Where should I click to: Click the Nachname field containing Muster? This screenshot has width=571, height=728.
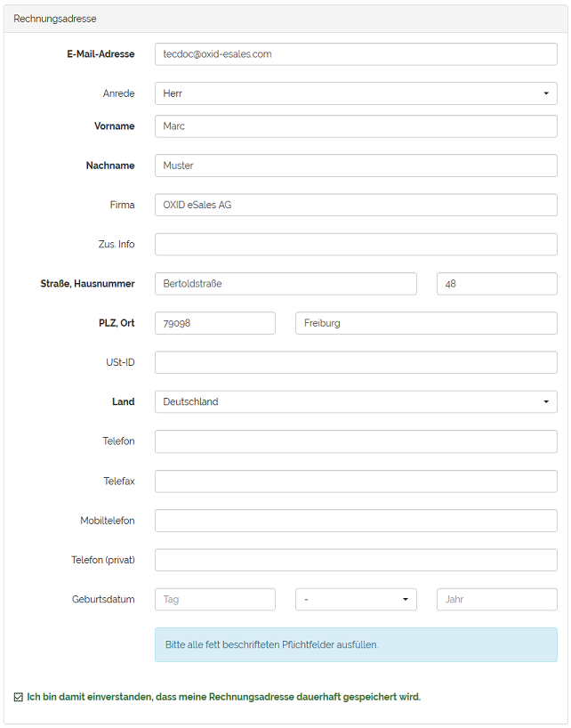(356, 166)
